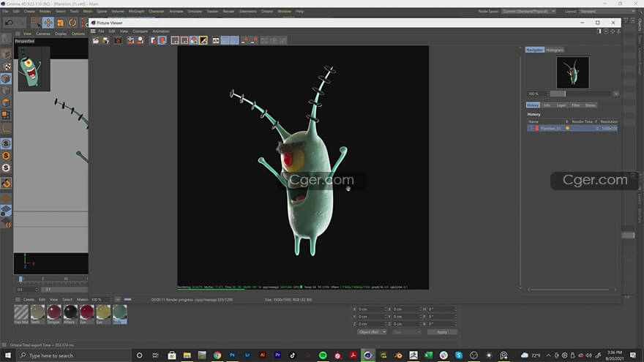
Task: Open viewport panel hamburger menu
Action: click(18, 34)
